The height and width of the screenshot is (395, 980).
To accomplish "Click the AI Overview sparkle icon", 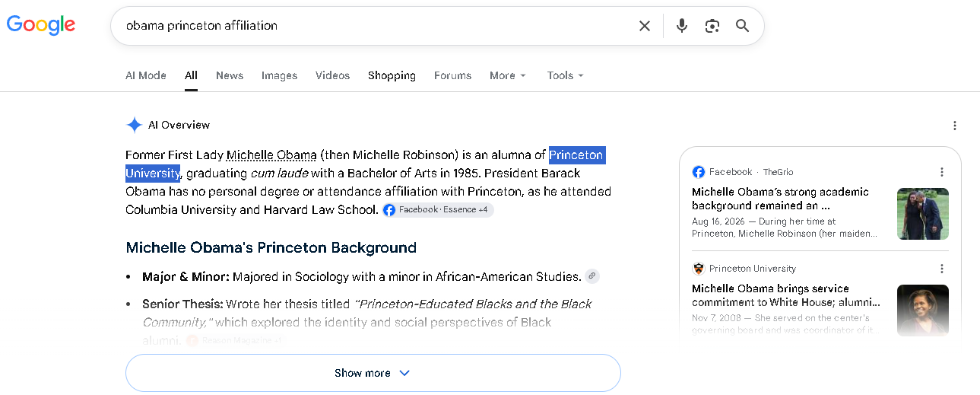I will 135,125.
